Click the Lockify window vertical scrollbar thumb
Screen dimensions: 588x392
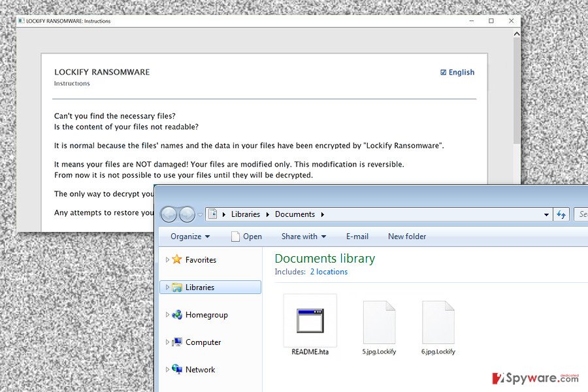[517, 91]
